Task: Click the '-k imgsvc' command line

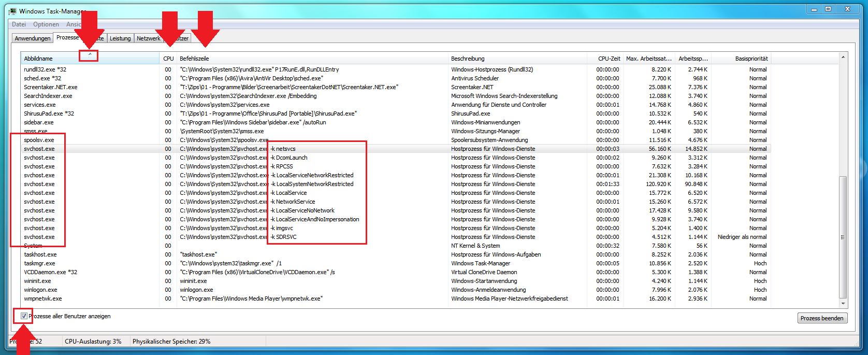Action: 282,228
